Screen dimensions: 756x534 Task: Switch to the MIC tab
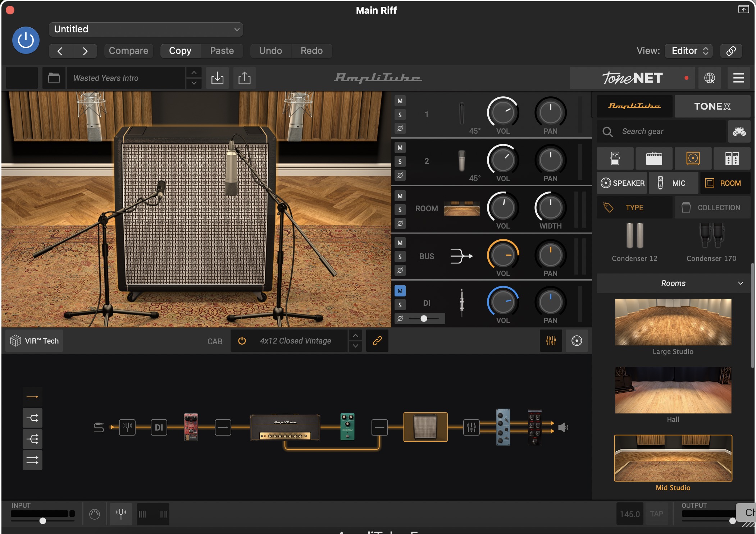click(x=673, y=183)
